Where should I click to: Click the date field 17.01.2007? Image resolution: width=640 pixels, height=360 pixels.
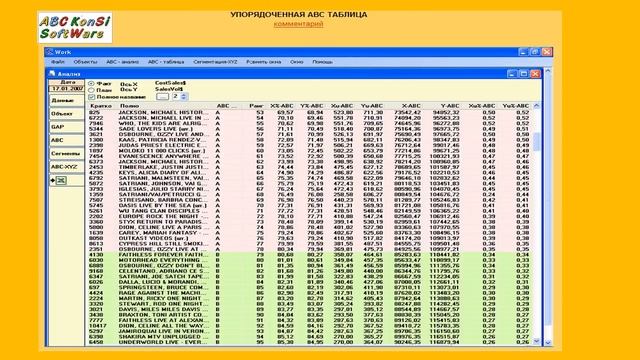(x=67, y=88)
